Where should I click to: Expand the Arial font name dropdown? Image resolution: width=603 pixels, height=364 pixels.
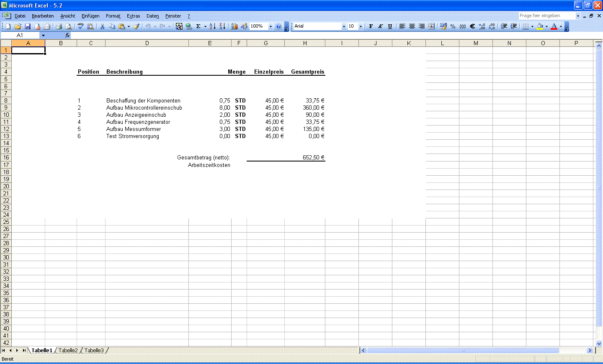[344, 26]
